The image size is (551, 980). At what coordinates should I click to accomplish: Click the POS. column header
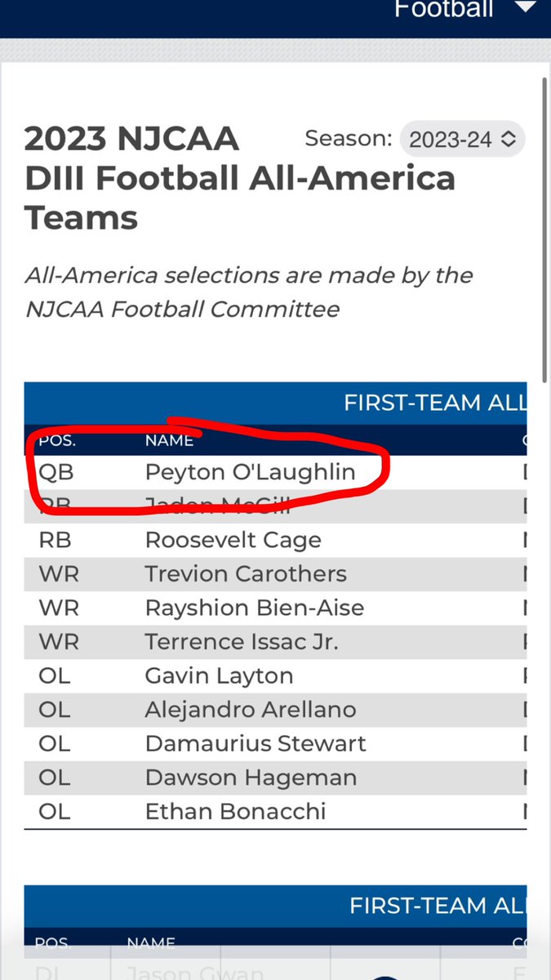tap(57, 441)
